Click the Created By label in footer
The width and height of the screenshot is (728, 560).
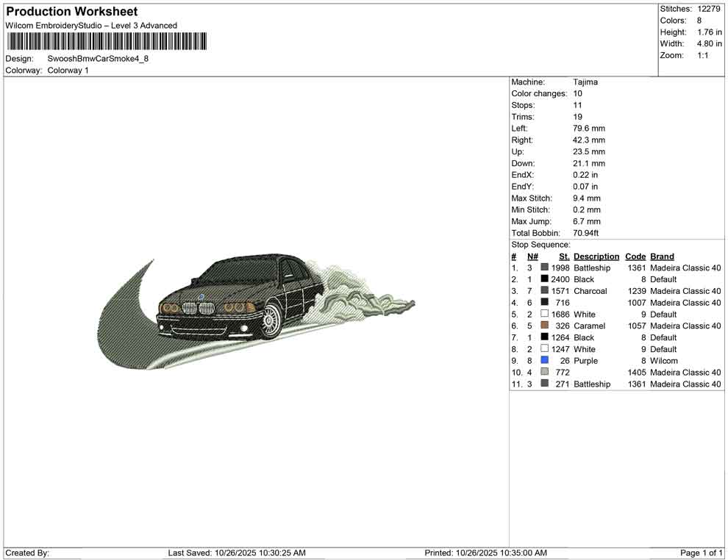(27, 553)
